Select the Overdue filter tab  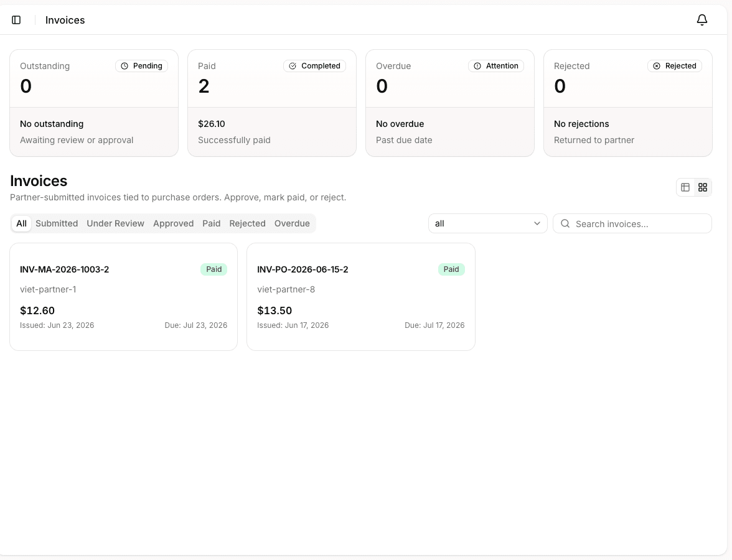(x=293, y=223)
